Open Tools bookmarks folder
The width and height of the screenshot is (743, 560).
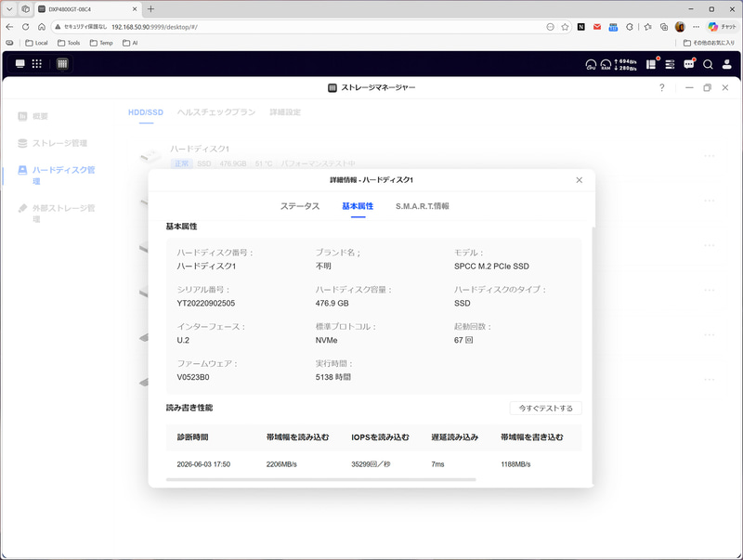click(69, 43)
